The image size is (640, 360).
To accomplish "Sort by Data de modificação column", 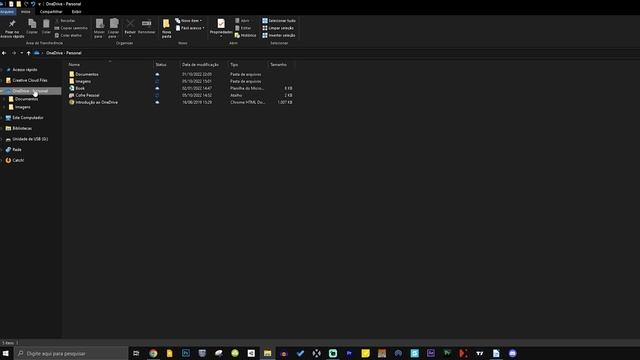I will pyautogui.click(x=203, y=64).
